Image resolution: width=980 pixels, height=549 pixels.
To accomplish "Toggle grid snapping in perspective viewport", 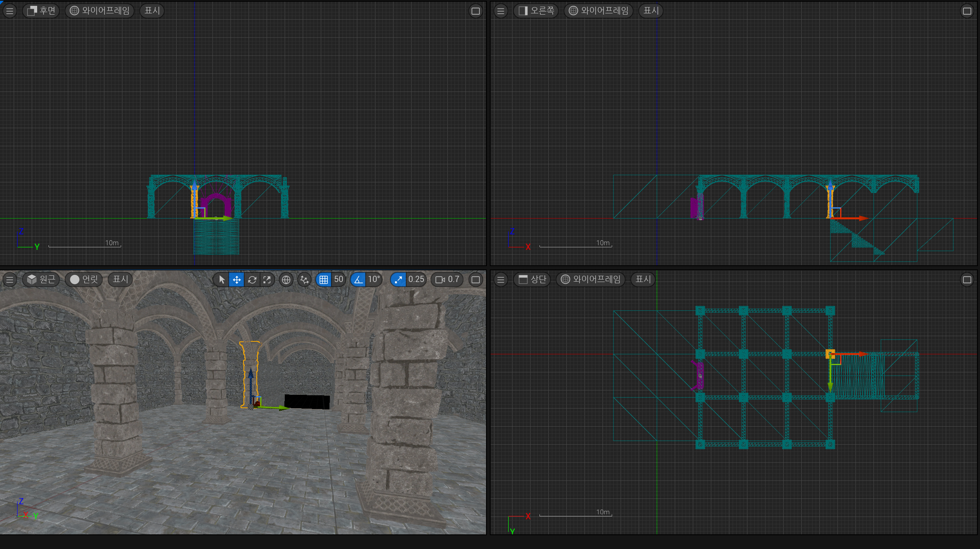I will [x=324, y=280].
